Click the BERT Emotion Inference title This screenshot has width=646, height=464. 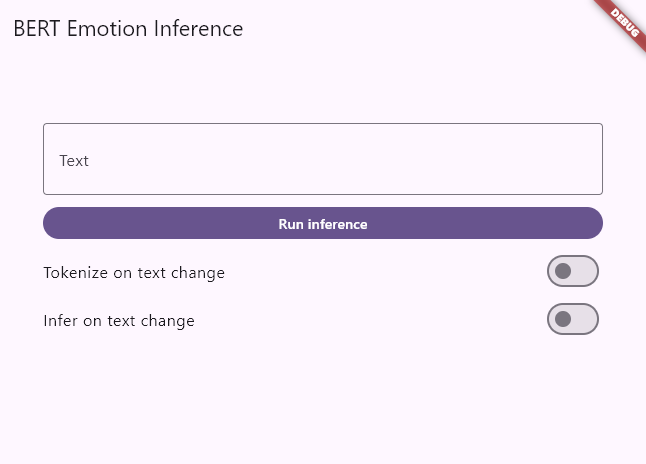tap(128, 28)
